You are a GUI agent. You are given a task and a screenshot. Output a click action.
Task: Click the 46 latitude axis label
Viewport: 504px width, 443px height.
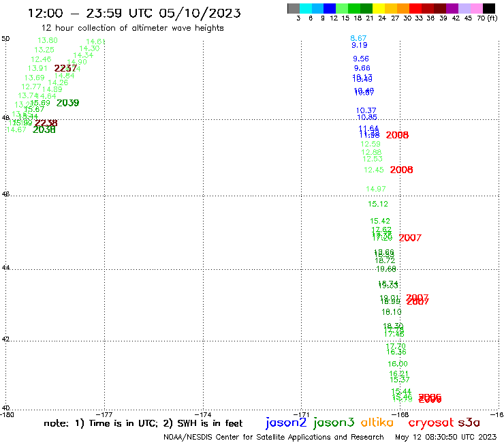[5, 194]
